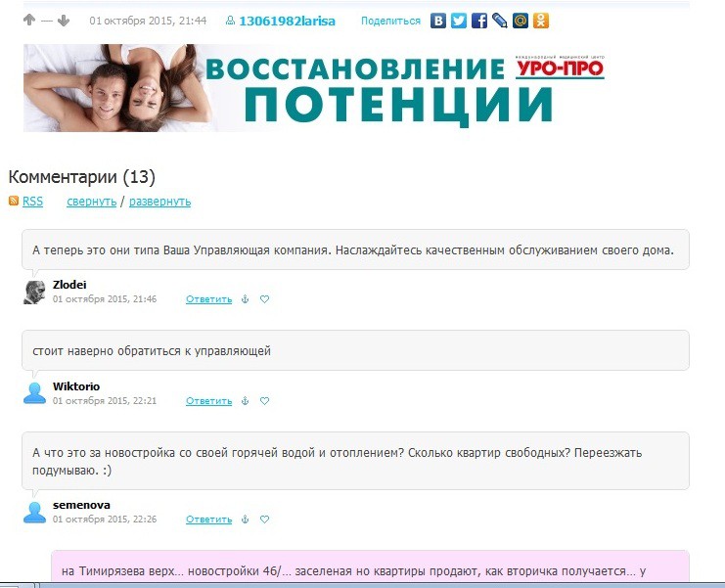Viewport: 725px width, 588px height.
Task: Share post on Twitter
Action: point(459,21)
